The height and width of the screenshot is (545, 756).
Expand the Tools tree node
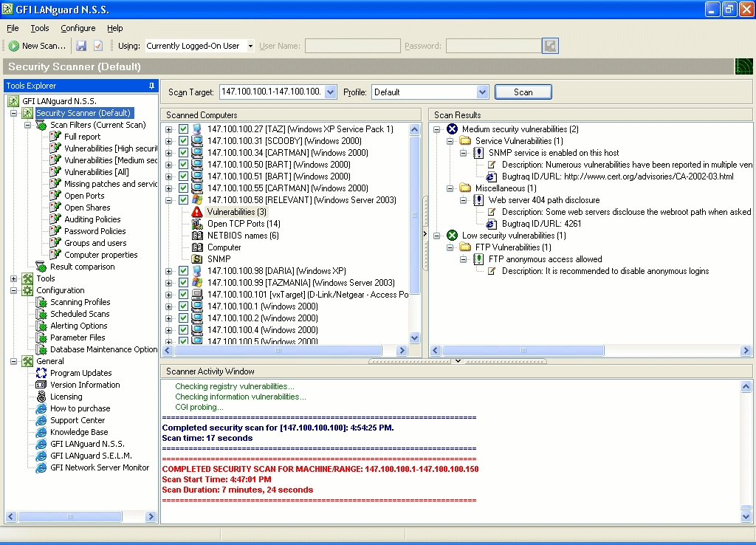click(x=14, y=278)
